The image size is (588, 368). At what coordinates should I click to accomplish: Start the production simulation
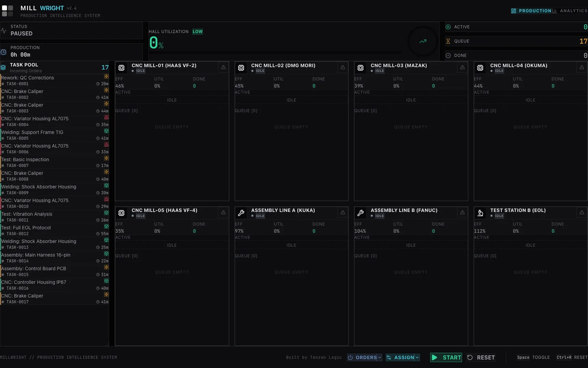coord(446,357)
